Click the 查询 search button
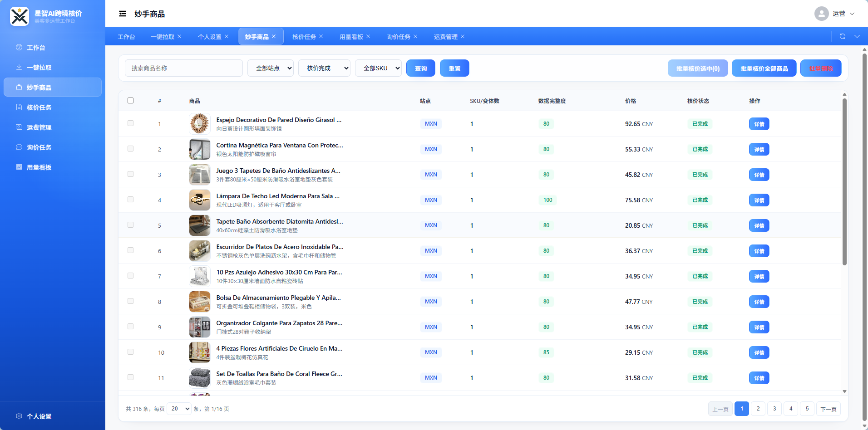 pyautogui.click(x=421, y=68)
